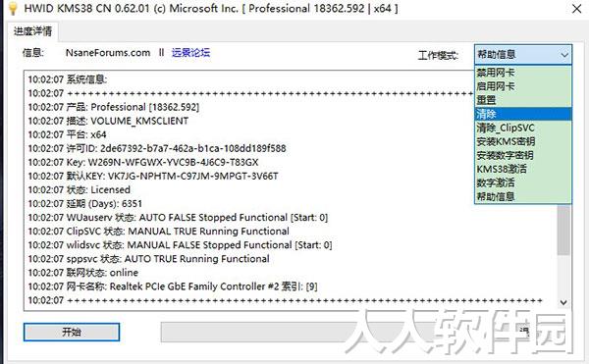Click the sppsvc 状态 log line
The height and width of the screenshot is (364, 589).
[x=148, y=259]
